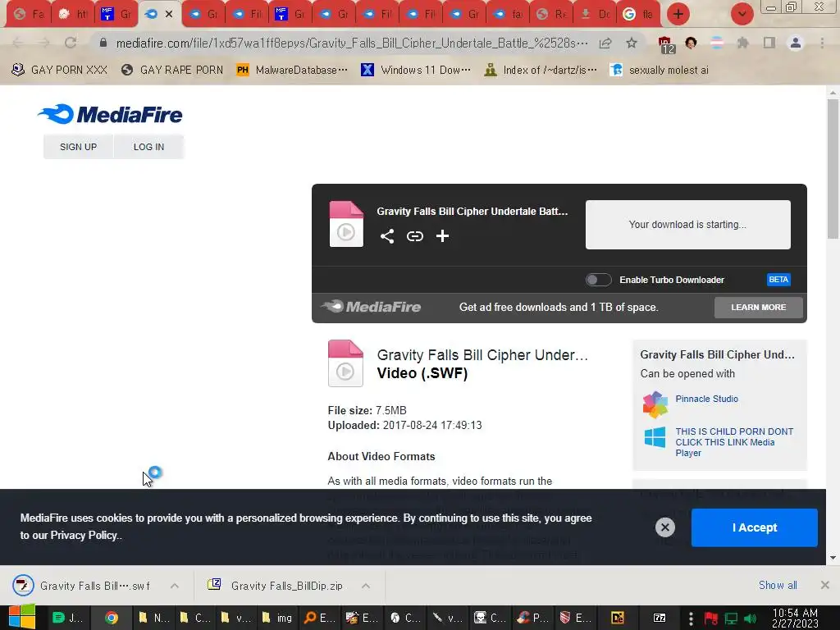Toggle the browser side panel

pos(769,43)
